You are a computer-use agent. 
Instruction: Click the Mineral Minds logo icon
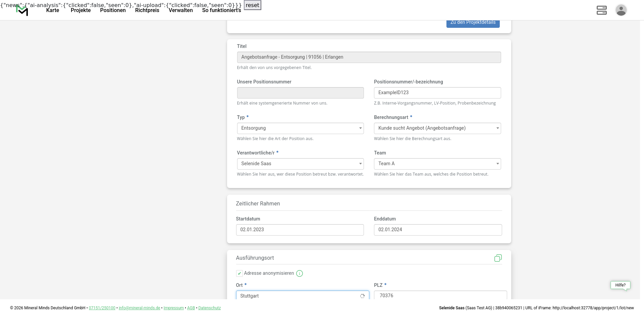[x=22, y=11]
